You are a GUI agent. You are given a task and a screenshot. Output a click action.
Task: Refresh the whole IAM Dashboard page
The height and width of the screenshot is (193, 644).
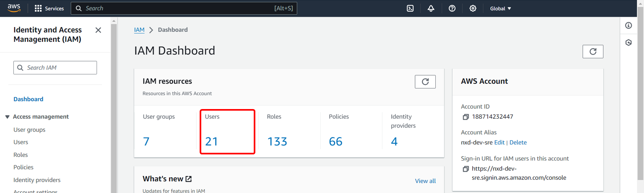pyautogui.click(x=593, y=51)
